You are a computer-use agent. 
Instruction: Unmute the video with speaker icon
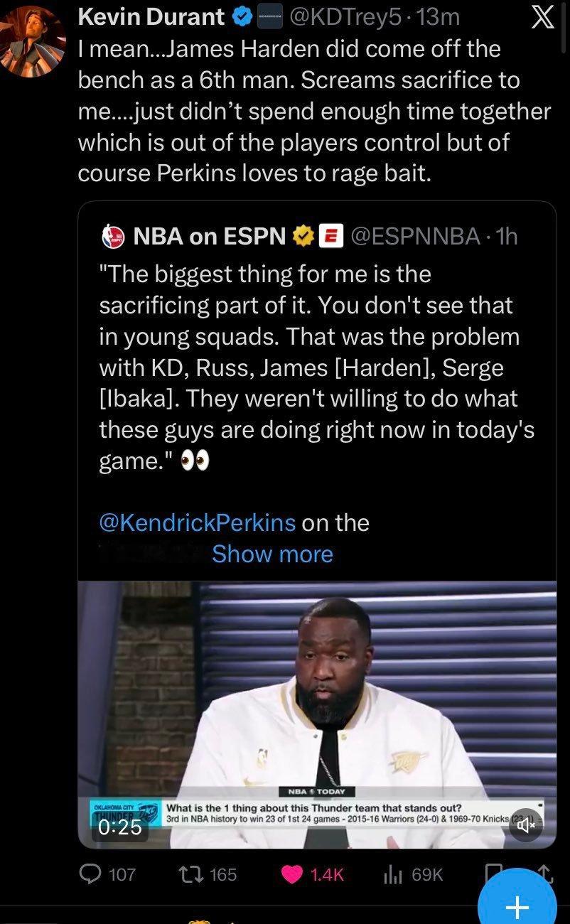[x=525, y=825]
